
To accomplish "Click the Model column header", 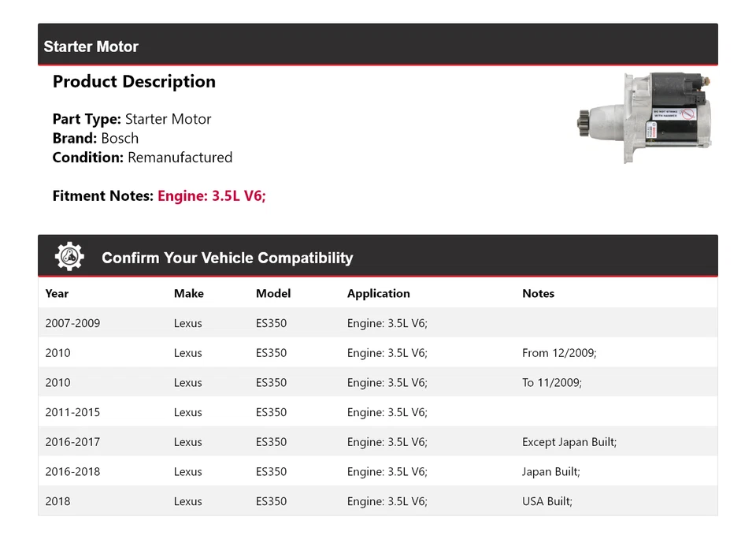I will pos(273,293).
